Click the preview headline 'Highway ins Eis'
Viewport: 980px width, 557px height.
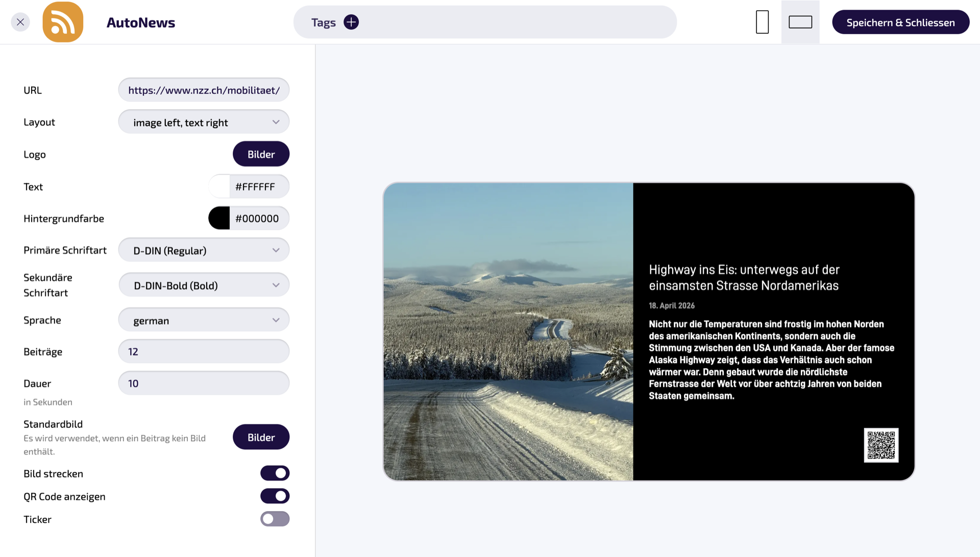[x=744, y=277]
